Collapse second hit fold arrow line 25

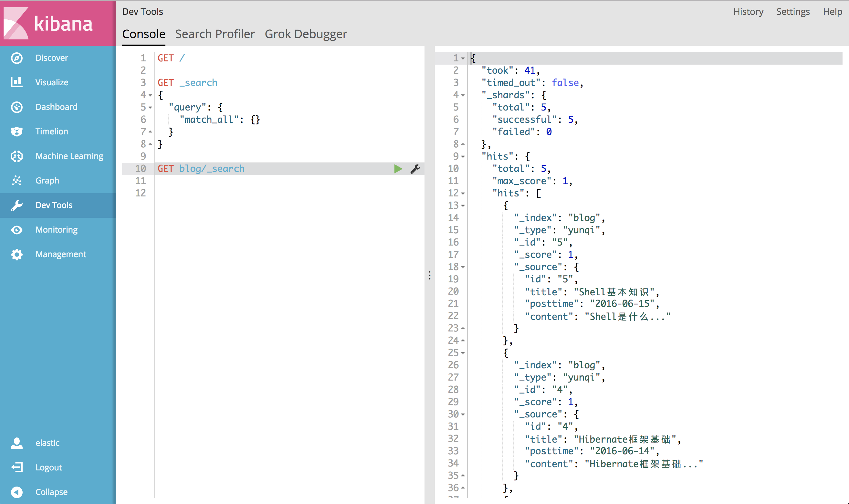pos(463,353)
